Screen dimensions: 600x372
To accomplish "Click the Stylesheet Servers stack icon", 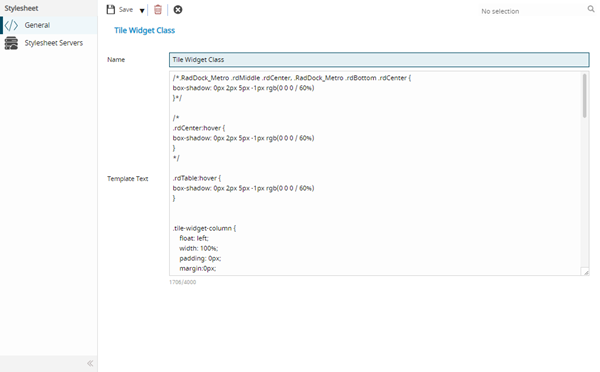I will (11, 43).
